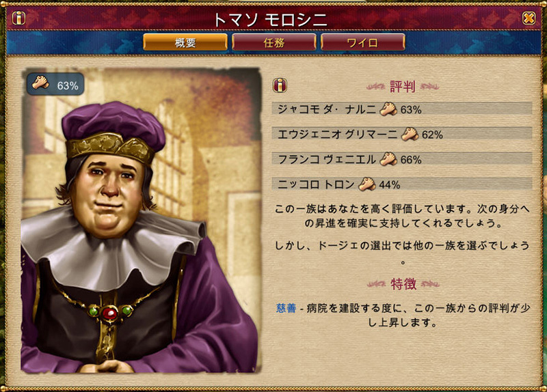Screen dimensions: 547x392
Task: Click handshake icon next to エウジェニオ グリマーニ
Action: 410,134
